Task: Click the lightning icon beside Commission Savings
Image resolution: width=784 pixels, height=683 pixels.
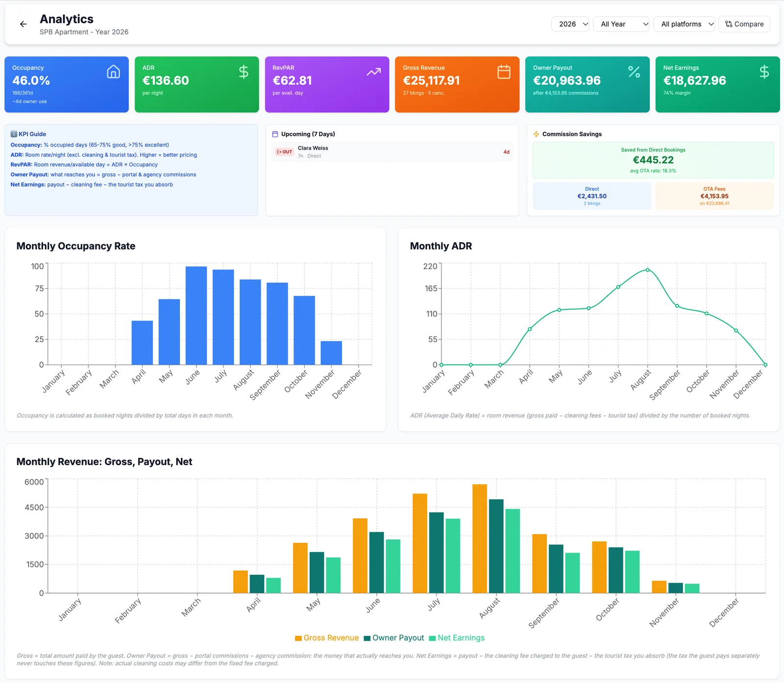Action: pos(536,134)
